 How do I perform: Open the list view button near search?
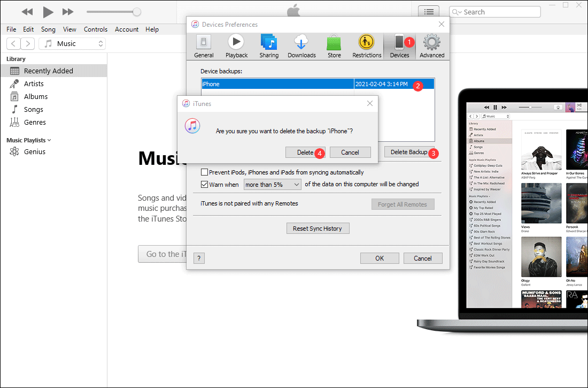pos(429,12)
